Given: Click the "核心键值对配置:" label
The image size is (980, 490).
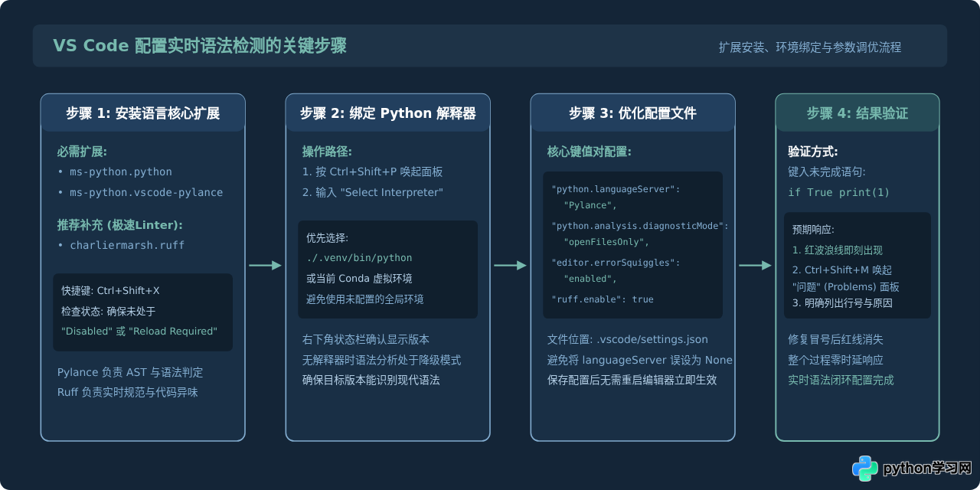Looking at the screenshot, I should click(x=590, y=152).
